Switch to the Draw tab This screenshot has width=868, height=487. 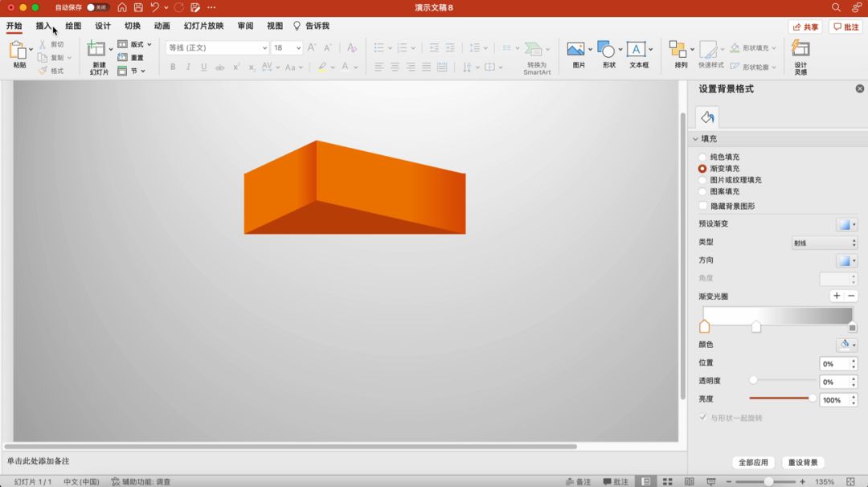[x=73, y=26]
